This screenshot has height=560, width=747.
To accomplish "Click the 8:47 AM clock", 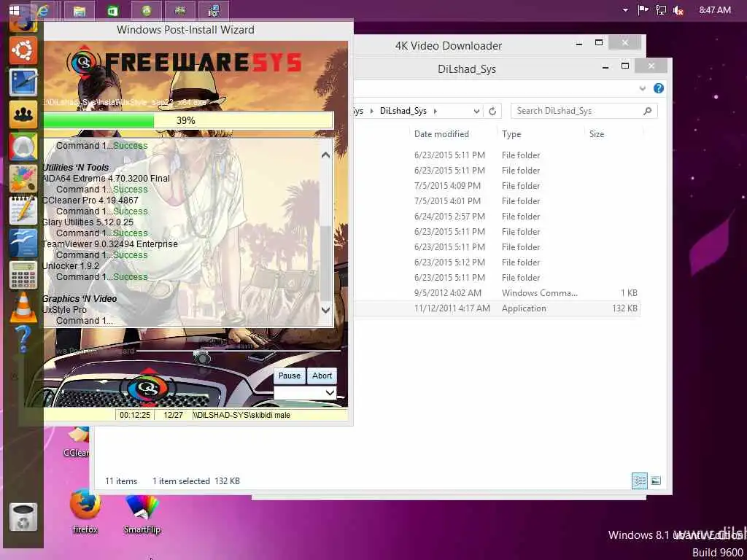I will pos(715,10).
